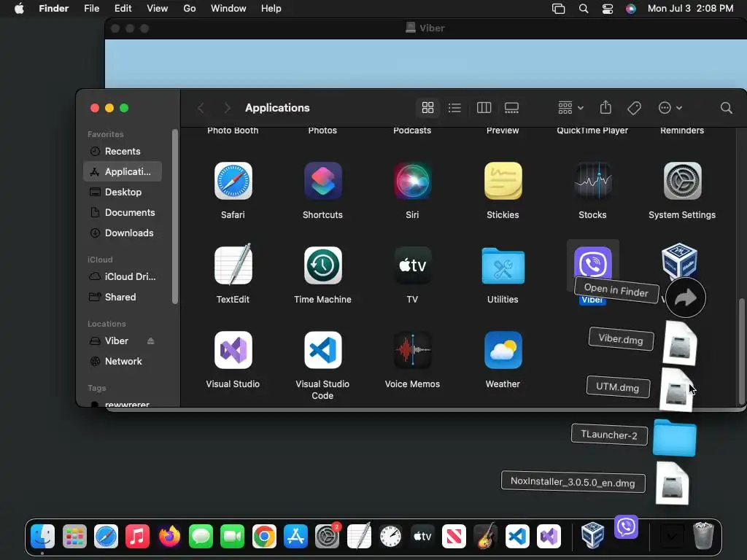Switch to list view in Finder toolbar

coord(454,108)
